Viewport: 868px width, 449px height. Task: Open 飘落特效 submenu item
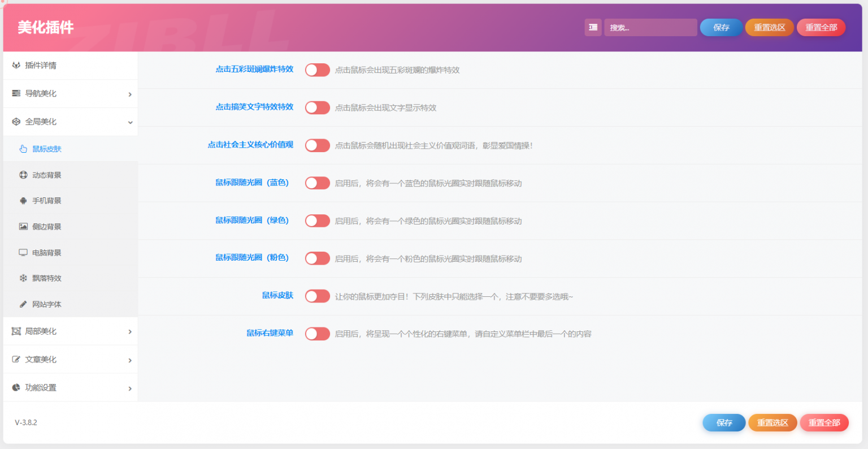coord(71,278)
